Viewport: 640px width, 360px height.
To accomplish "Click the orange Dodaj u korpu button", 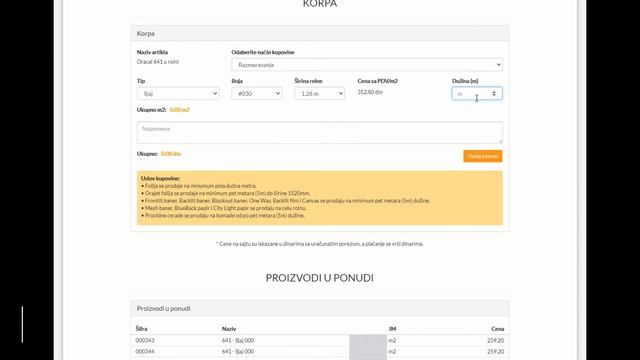I will pyautogui.click(x=483, y=156).
